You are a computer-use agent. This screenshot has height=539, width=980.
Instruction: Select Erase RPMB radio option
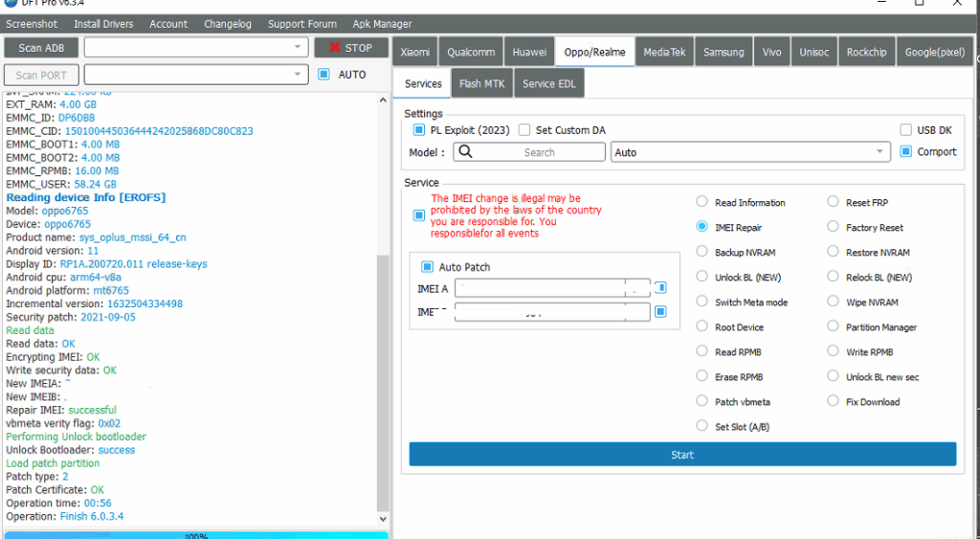click(702, 376)
